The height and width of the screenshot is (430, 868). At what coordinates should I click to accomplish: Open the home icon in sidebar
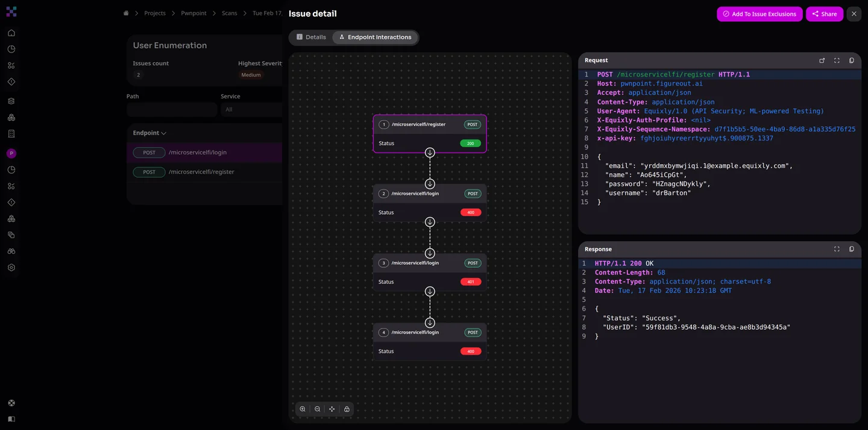(11, 33)
